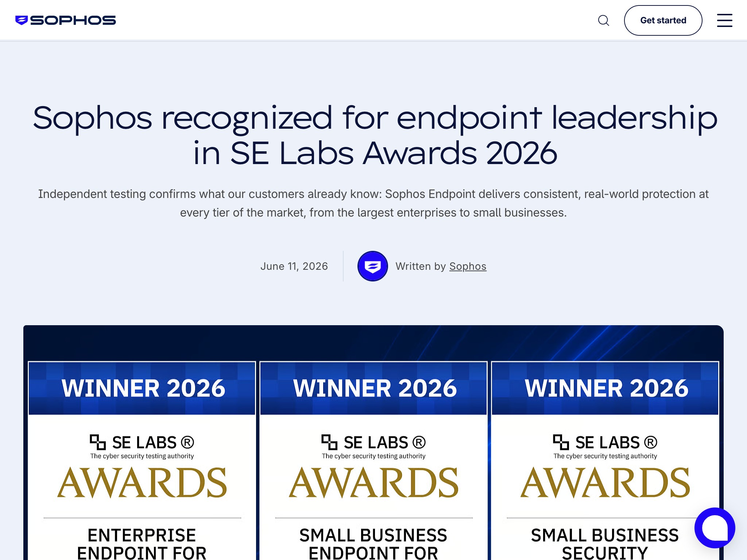Click the article headline about SE Labs Awards

(375, 135)
